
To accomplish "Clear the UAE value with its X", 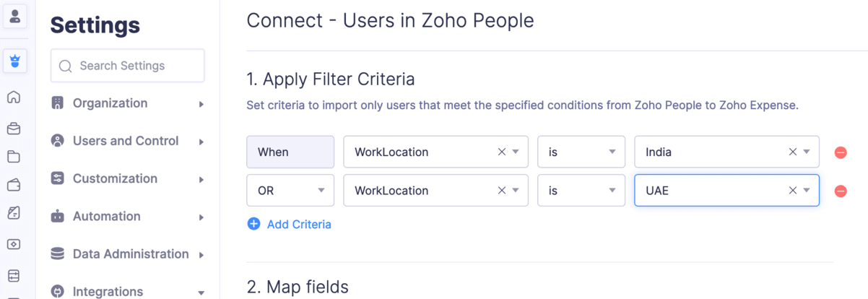I will tap(792, 191).
